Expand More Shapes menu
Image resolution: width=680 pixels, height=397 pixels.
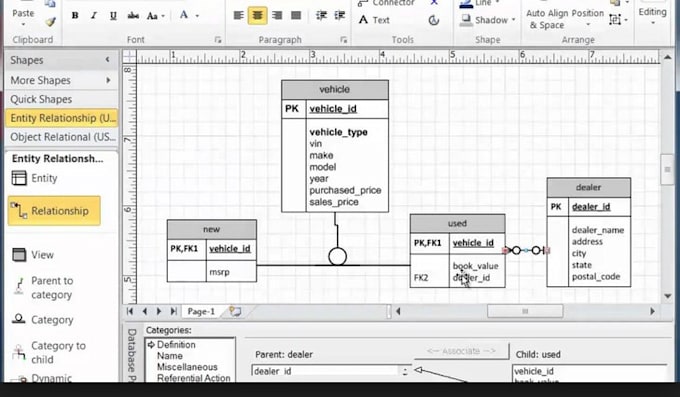point(62,80)
